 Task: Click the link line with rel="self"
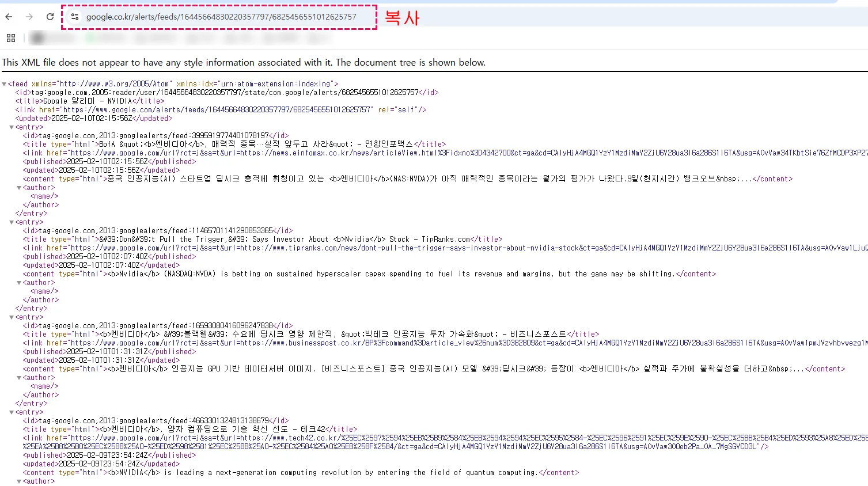221,110
